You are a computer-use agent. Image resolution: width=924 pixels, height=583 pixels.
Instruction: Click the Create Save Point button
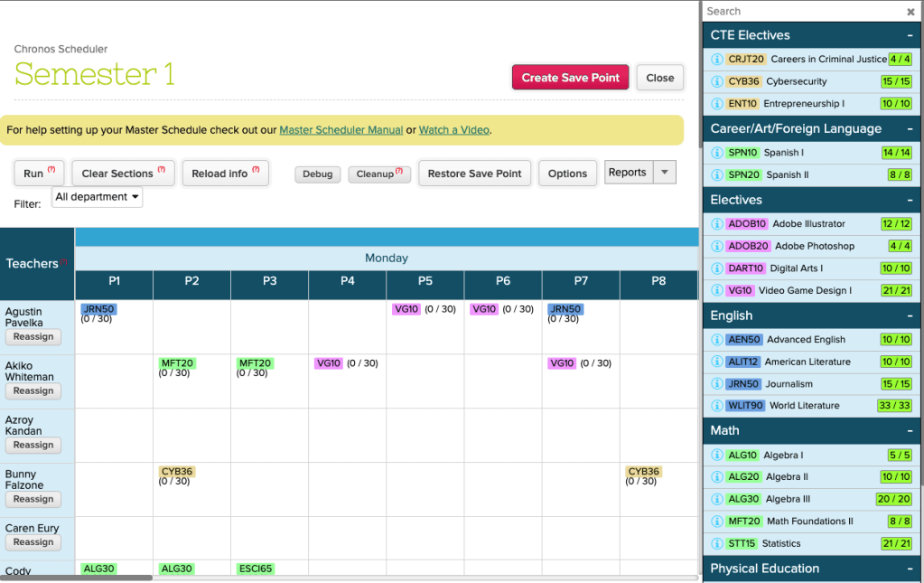[x=570, y=78]
